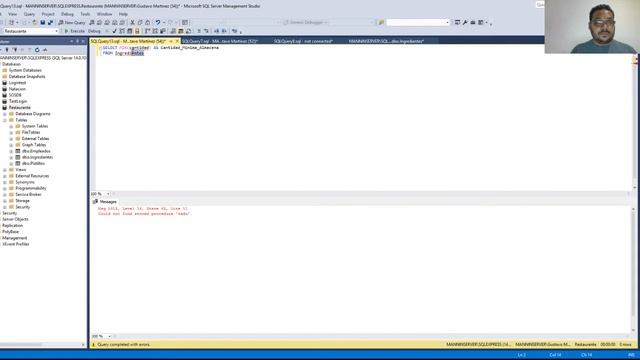Select the Restaurante database node

[20, 107]
